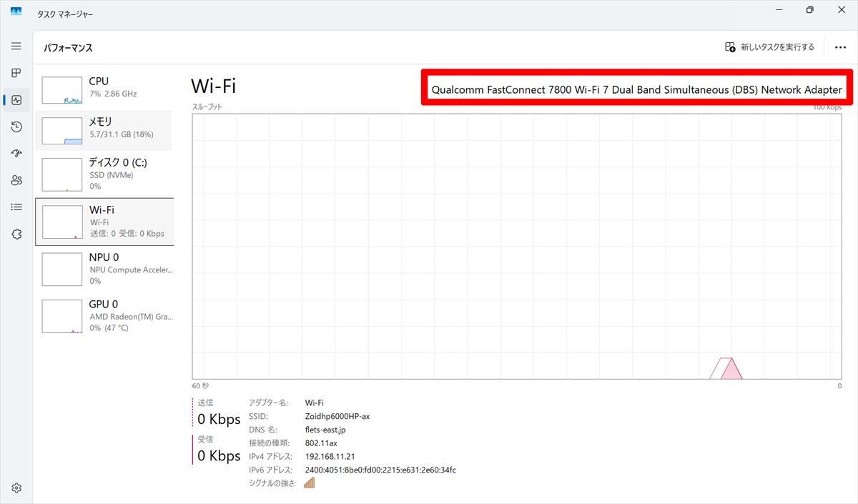The image size is (858, 504).
Task: Select the Performance page icon
Action: click(x=16, y=100)
